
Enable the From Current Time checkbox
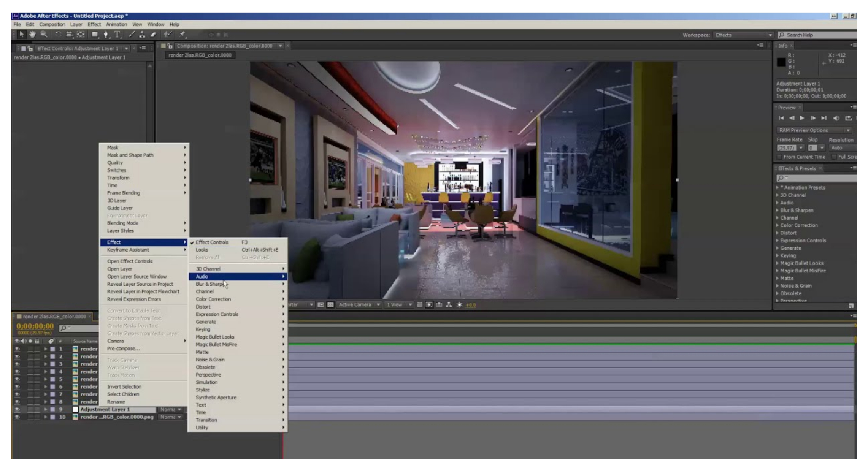tap(779, 157)
